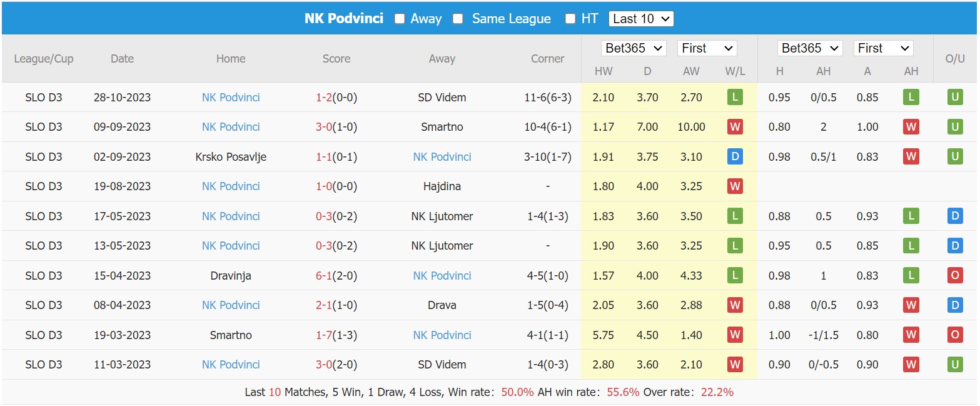The height and width of the screenshot is (406, 980).
Task: Open the 1-7 score link for Smartno match
Action: pyautogui.click(x=323, y=335)
